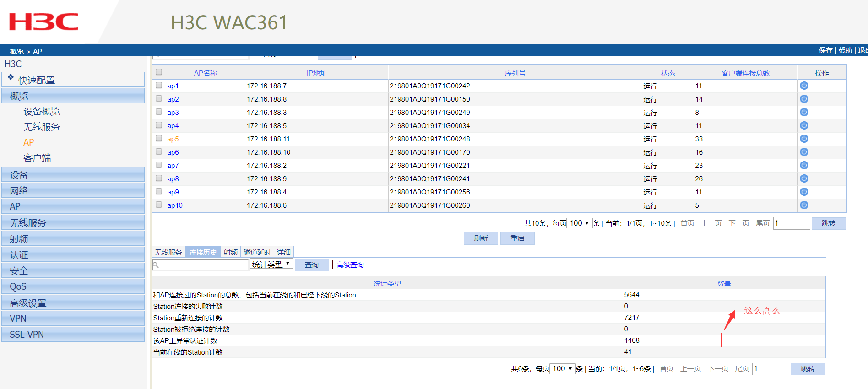
Task: Check the box for ap3
Action: point(159,112)
